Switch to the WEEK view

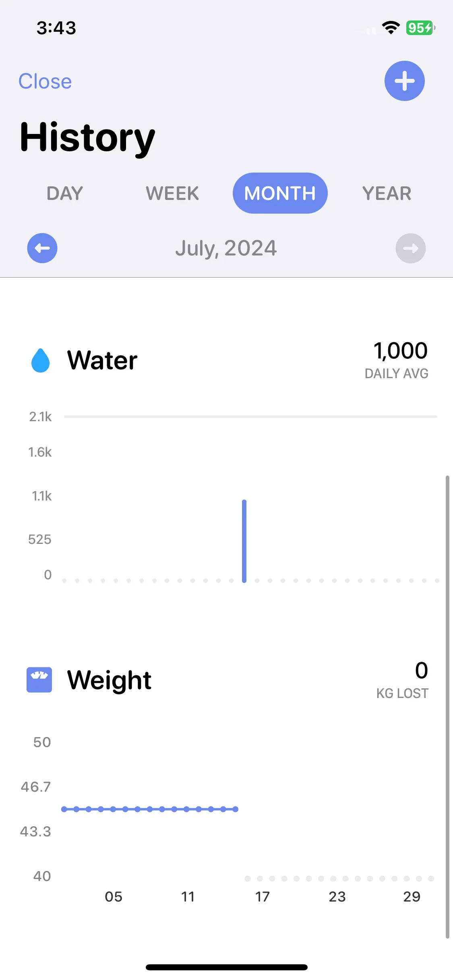pyautogui.click(x=172, y=193)
